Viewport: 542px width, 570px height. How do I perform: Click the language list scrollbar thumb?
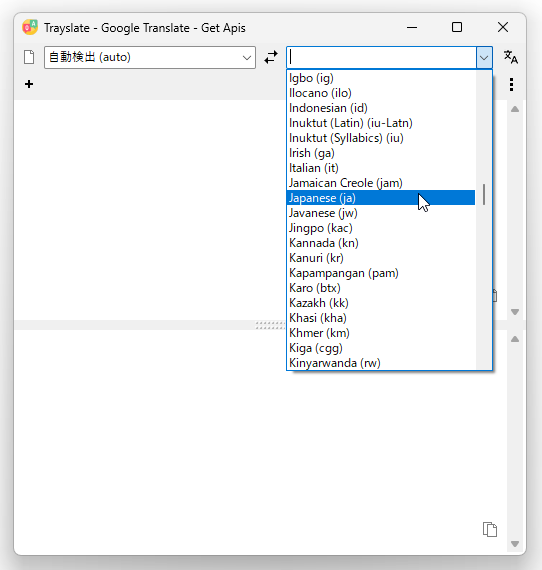click(484, 194)
